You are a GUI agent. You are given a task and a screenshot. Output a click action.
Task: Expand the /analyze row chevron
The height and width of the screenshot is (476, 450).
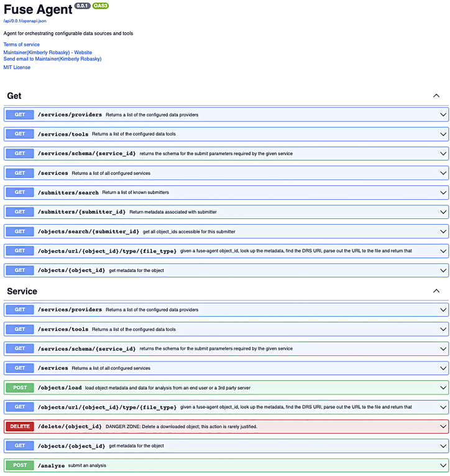443,465
